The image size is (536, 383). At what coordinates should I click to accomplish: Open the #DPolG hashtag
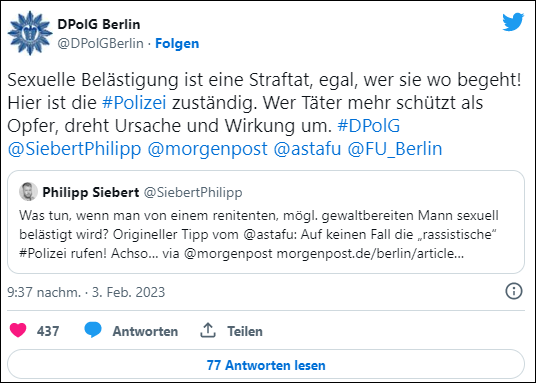pos(368,126)
